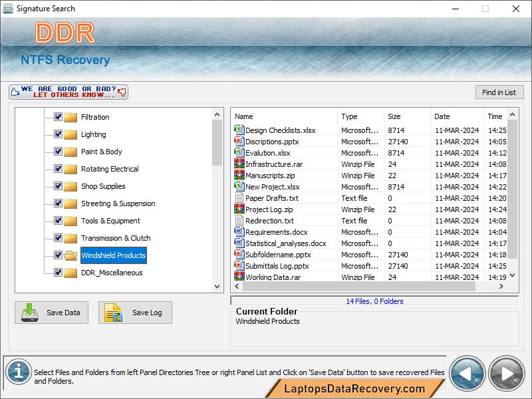Click the Excel icon beside Design Checklists.xlsx
532x399 pixels.
pos(239,130)
